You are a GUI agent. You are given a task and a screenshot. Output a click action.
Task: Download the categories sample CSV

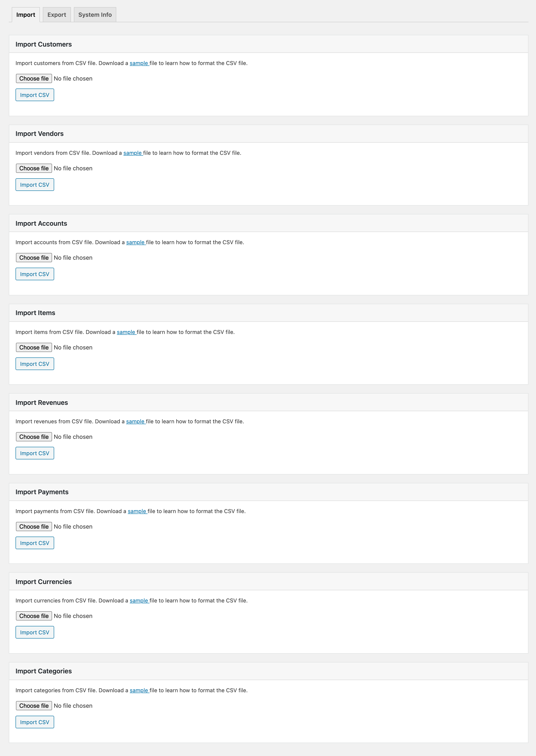139,690
